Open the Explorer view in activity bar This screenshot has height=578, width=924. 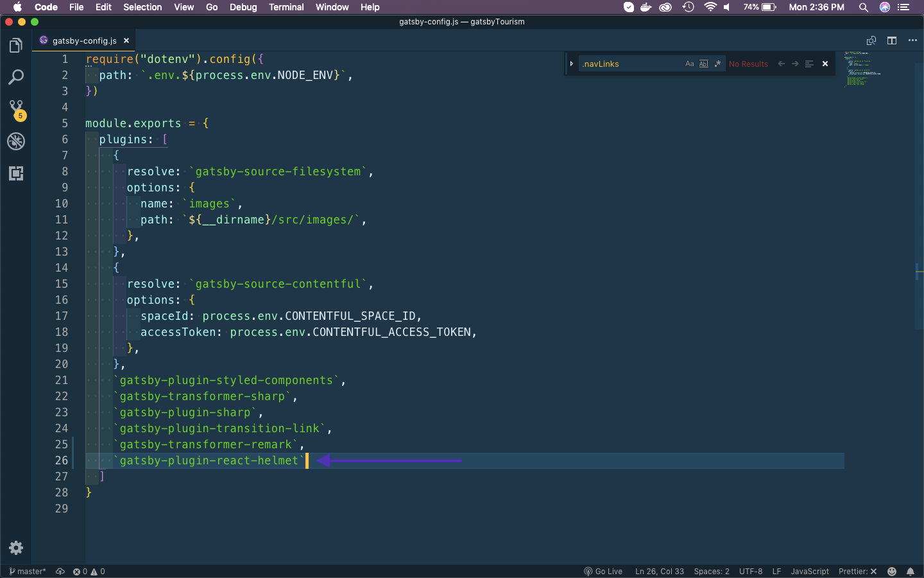click(x=16, y=46)
